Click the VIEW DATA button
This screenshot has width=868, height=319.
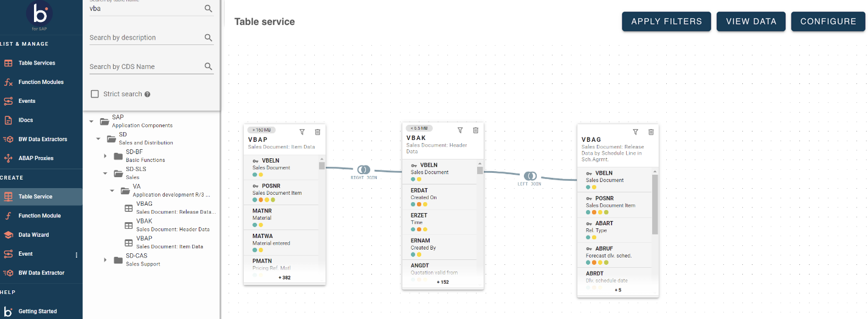tap(751, 21)
